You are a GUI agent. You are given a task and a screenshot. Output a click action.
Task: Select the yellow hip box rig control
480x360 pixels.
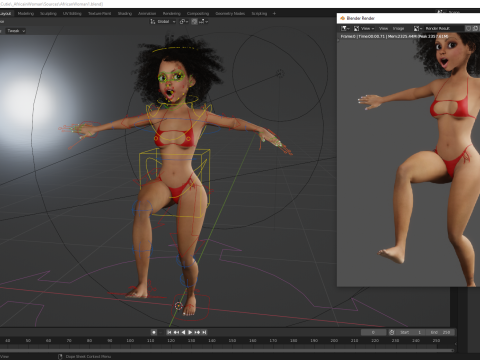[x=175, y=183]
